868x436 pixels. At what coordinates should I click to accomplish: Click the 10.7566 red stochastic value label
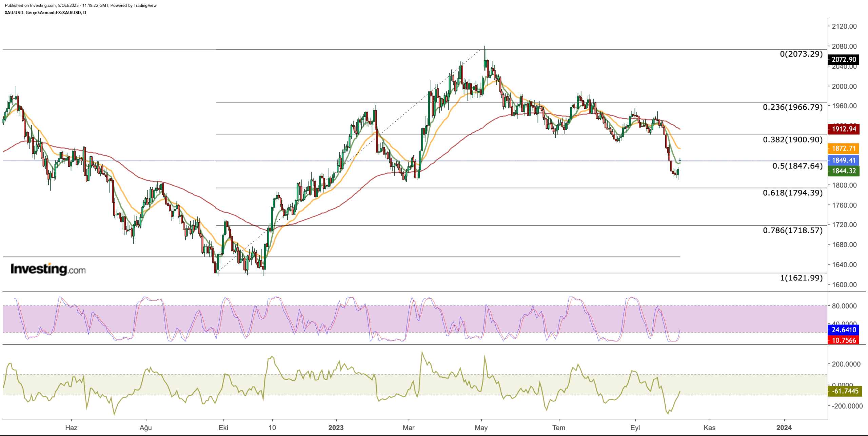[843, 340]
